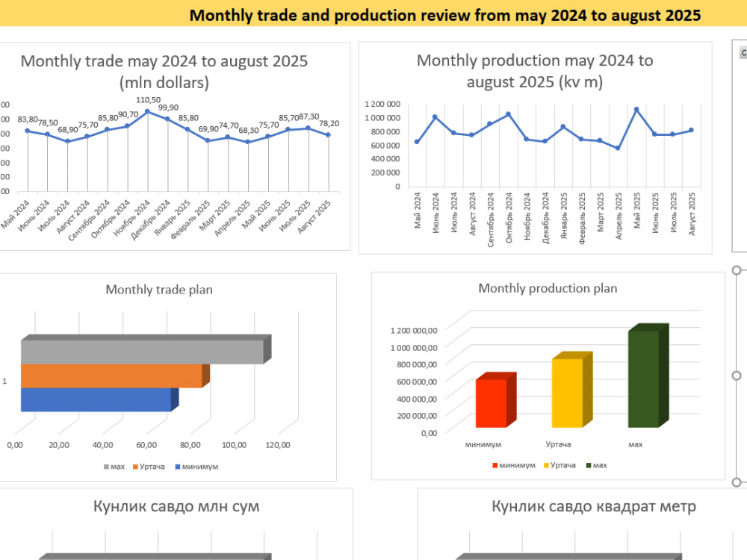
Task: Click the 74,70 data label on trade chart
Action: [x=229, y=125]
